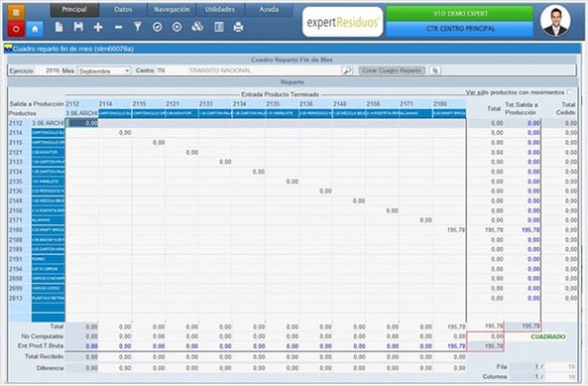Click the Crear Cuadro Reparto button
This screenshot has width=588, height=386.
[x=392, y=70]
